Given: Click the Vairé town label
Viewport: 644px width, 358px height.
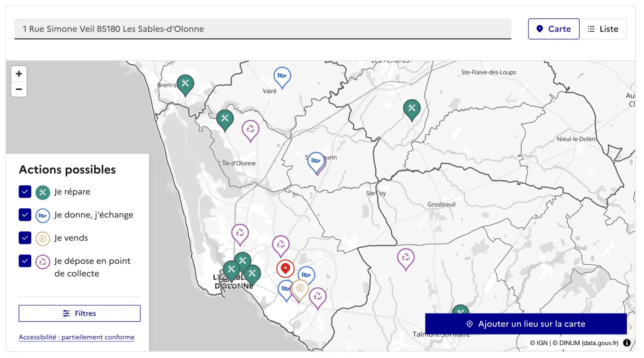Looking at the screenshot, I should [270, 91].
